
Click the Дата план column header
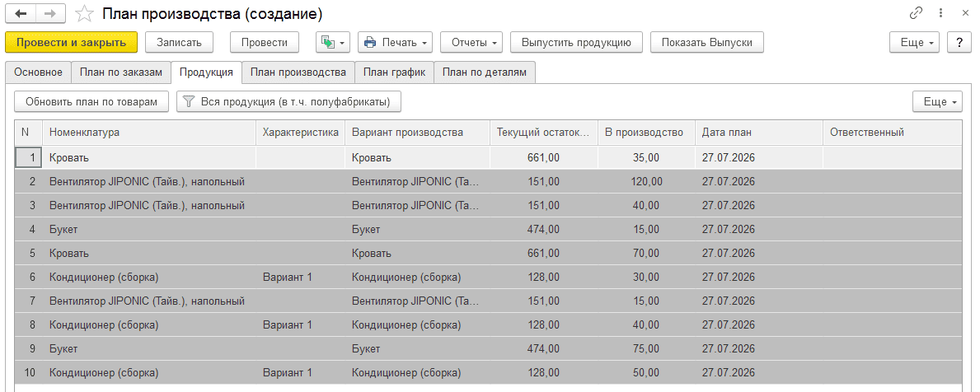click(x=759, y=133)
